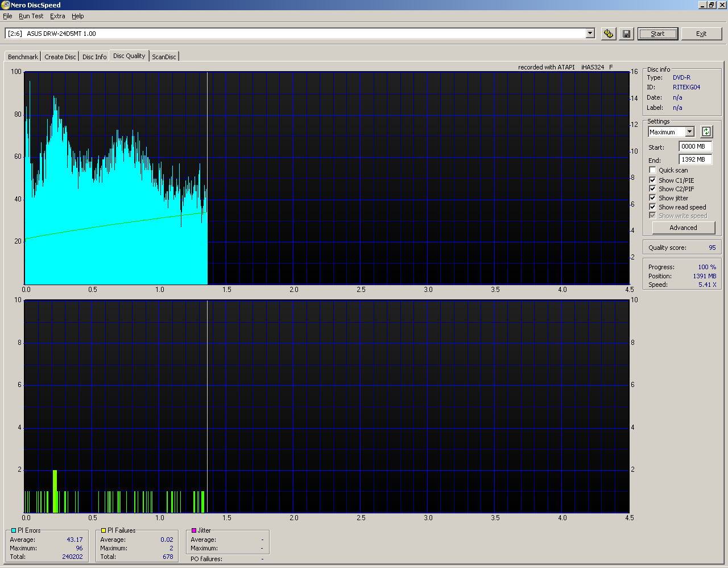This screenshot has height=568, width=728.
Task: Enable the Quick scan checkbox
Action: coord(652,170)
